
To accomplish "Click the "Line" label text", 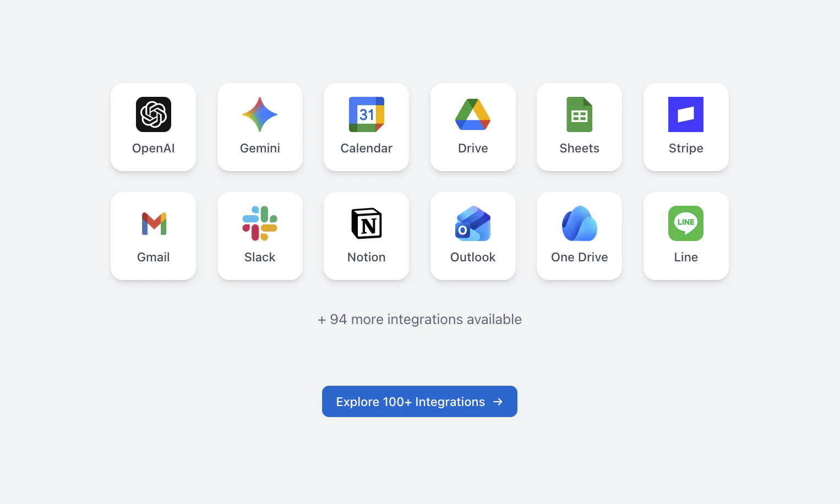I will [686, 258].
